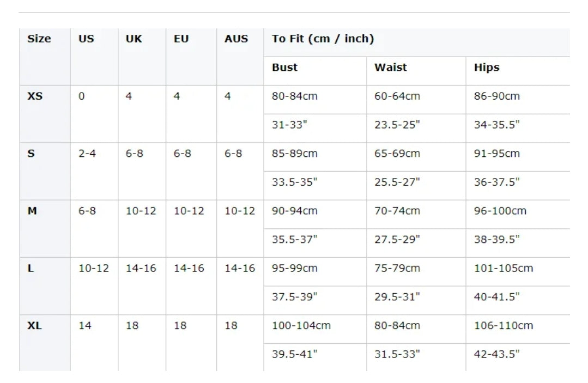Select the Bust subheader cell
588x383 pixels.
pyautogui.click(x=285, y=68)
